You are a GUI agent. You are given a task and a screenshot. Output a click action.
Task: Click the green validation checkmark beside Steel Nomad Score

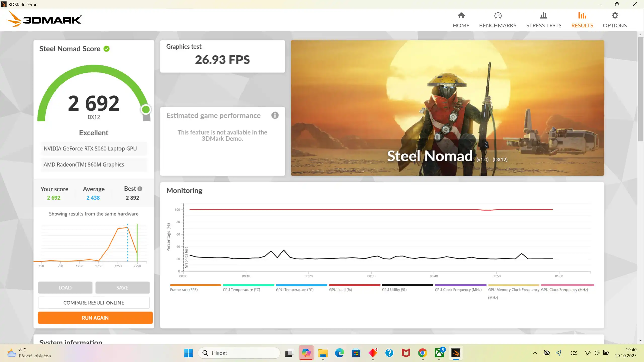pos(107,49)
